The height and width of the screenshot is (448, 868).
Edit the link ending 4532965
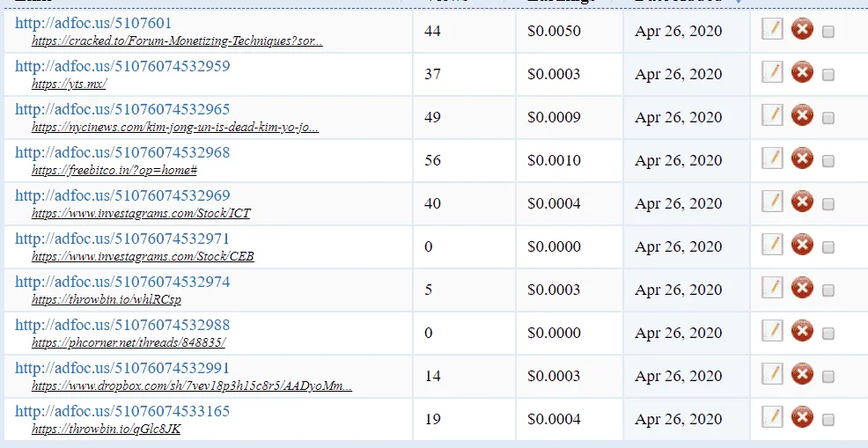click(x=772, y=115)
